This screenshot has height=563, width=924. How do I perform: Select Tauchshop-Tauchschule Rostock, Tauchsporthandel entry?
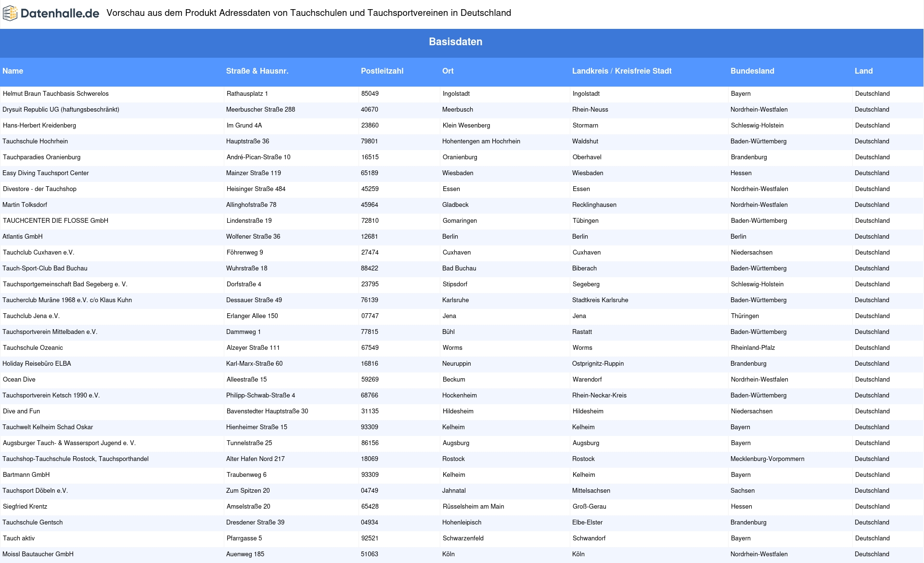[x=76, y=459]
